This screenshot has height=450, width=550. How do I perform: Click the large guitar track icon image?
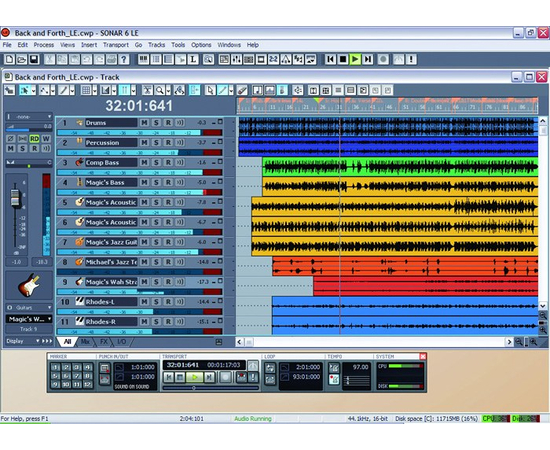pos(29,285)
